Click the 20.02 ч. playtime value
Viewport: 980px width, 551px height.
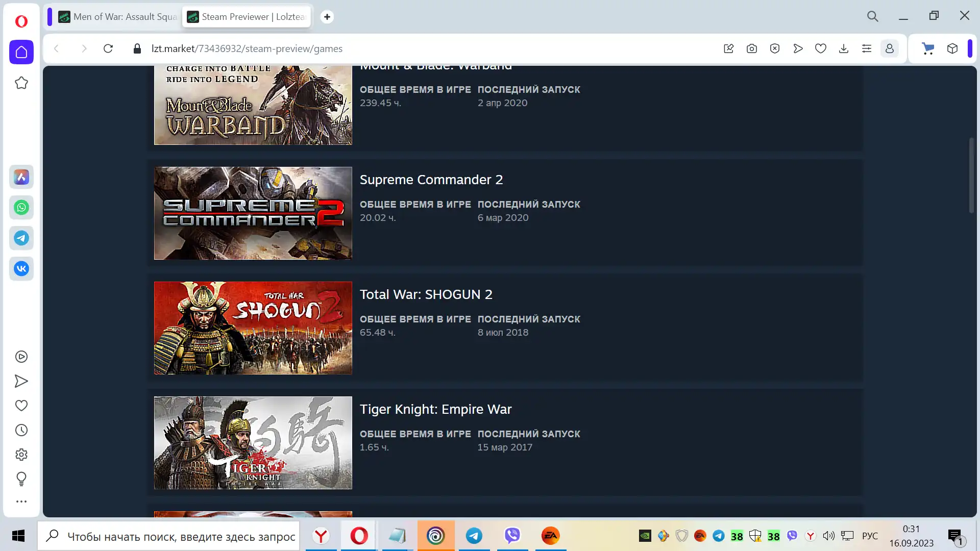378,217
